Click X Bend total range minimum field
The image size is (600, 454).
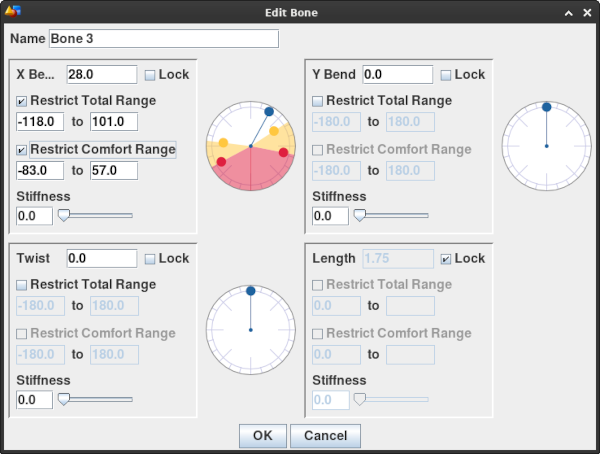(40, 122)
